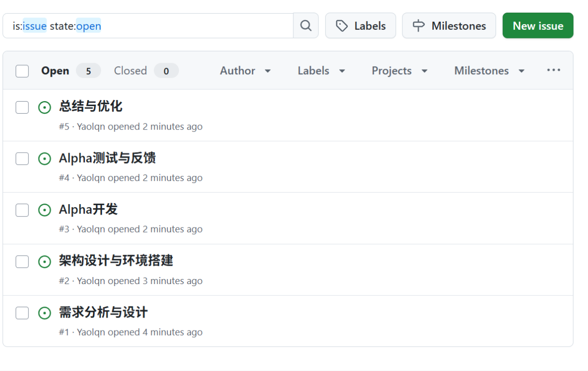Click the open-issue icon for 总结与优化
This screenshot has width=588, height=371.
[44, 108]
